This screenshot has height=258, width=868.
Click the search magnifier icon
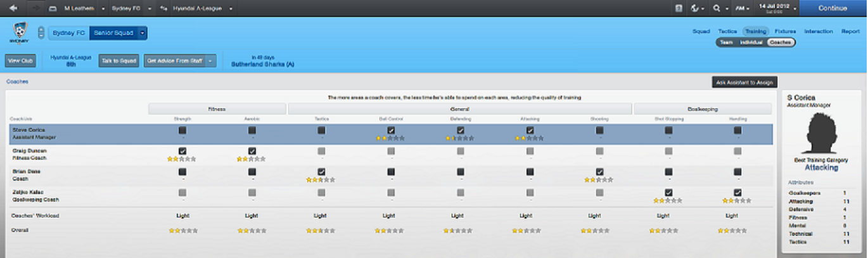click(x=716, y=8)
